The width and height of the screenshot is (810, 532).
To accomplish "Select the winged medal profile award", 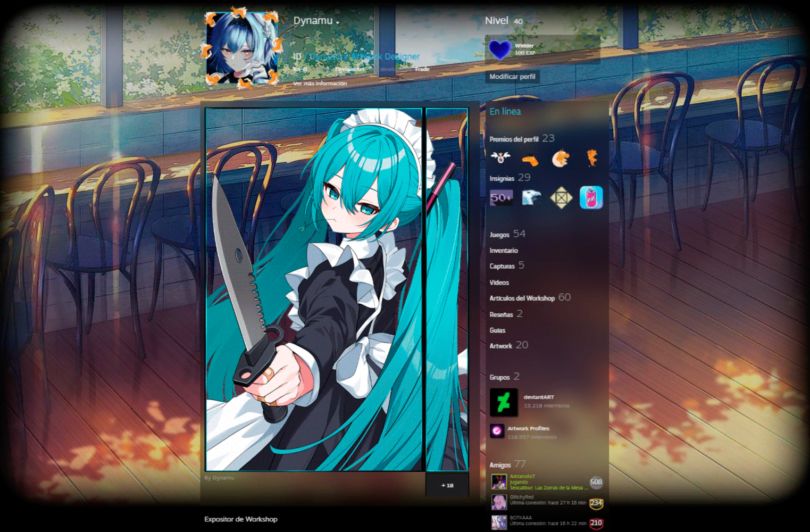I will (x=500, y=158).
